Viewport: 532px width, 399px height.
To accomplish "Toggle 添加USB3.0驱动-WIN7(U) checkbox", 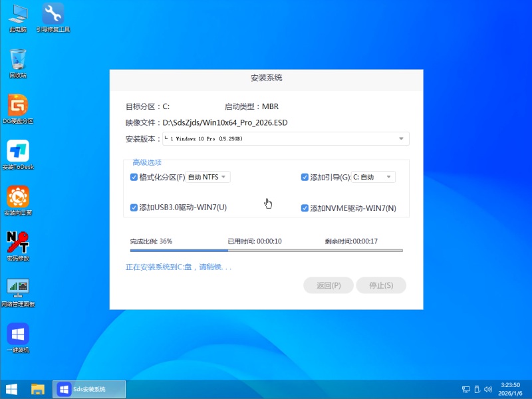I will pyautogui.click(x=134, y=207).
